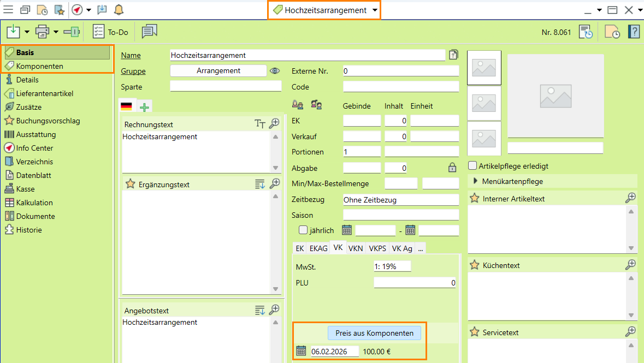Enable the Artikelpflege erledigt checkbox

point(472,165)
